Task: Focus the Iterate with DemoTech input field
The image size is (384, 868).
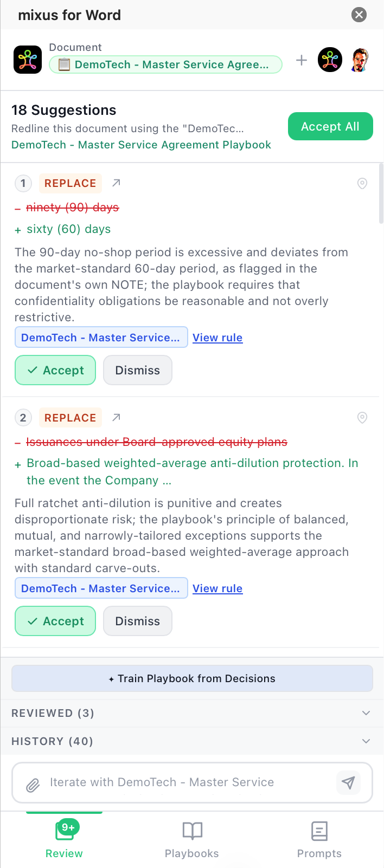Action: coord(184,782)
